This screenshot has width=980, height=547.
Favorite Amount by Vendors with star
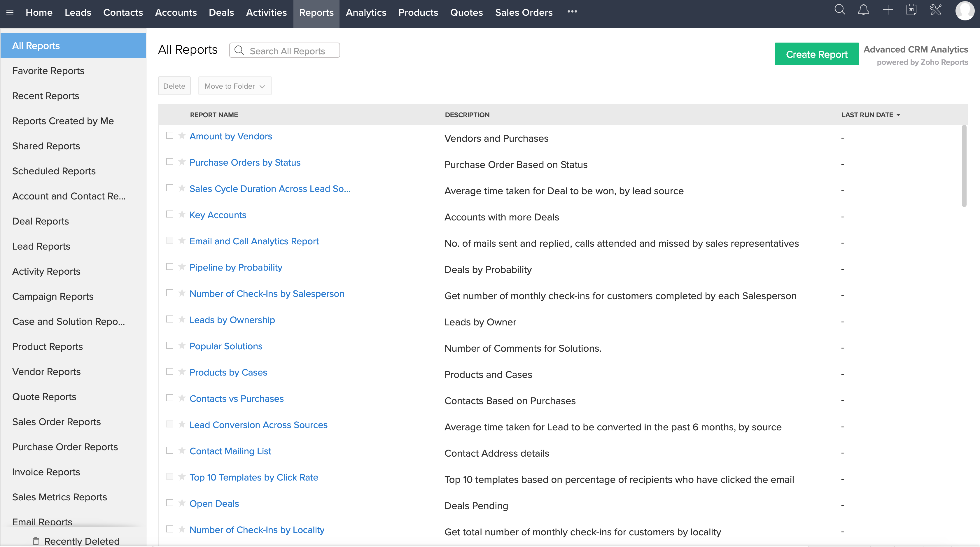coord(182,135)
